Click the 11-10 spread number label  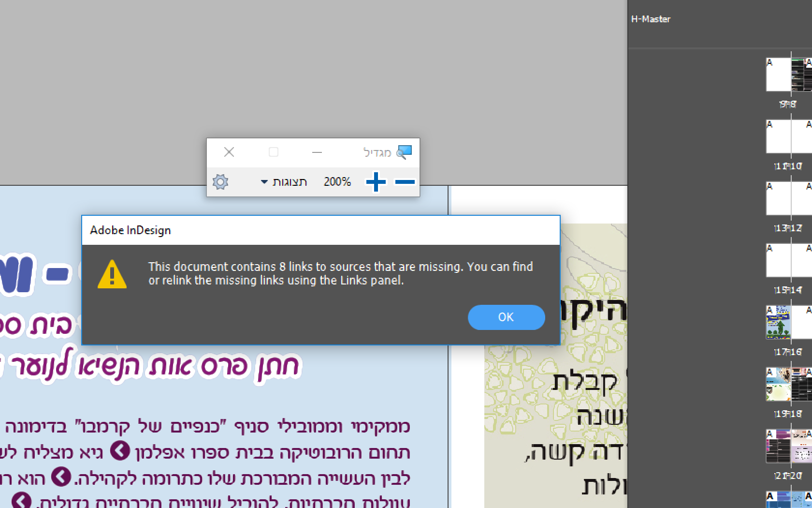pyautogui.click(x=788, y=166)
